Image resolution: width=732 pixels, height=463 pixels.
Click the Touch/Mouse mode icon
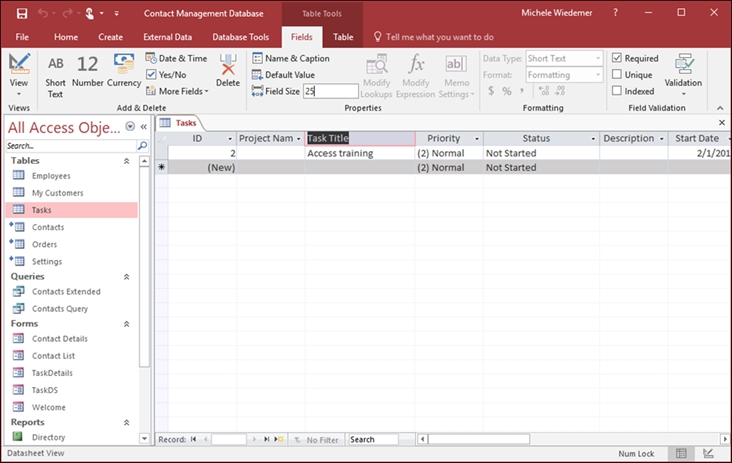[x=89, y=14]
